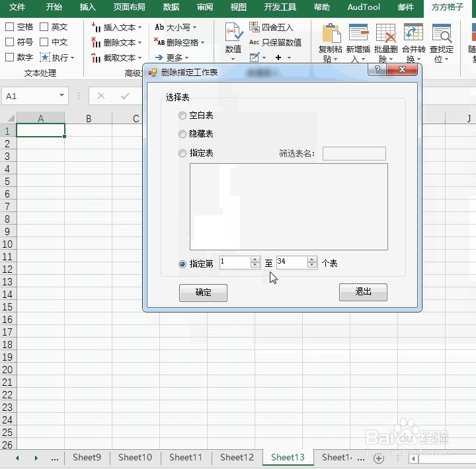Click the 大小写 case conversion icon
Viewport: 476px width, 469px height.
[x=159, y=27]
